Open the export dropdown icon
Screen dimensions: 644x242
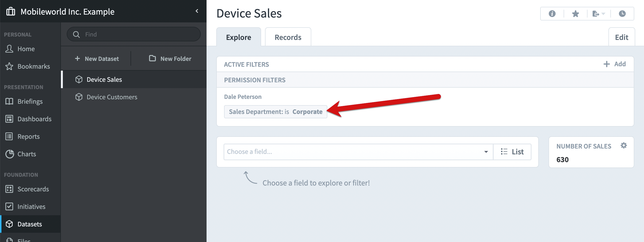598,13
